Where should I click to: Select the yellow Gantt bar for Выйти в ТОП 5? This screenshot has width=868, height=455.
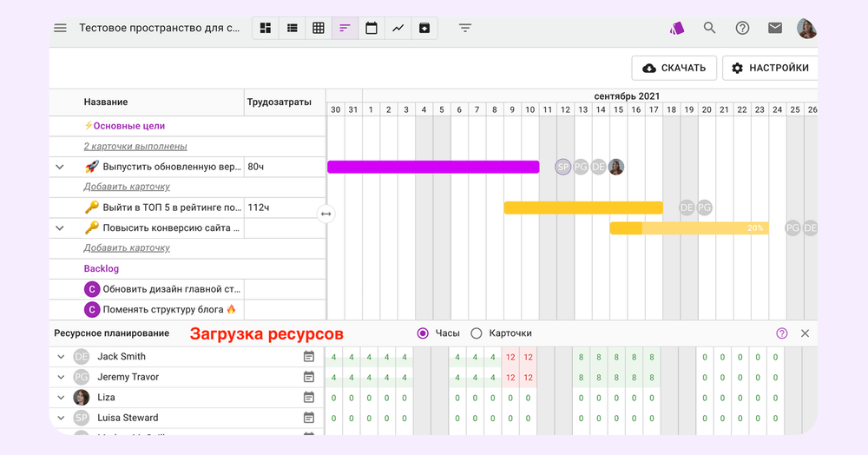coord(583,208)
